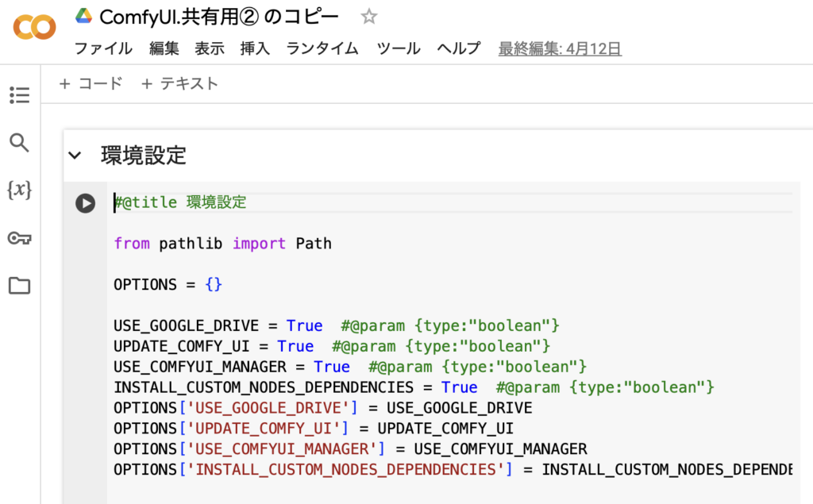The image size is (813, 504).
Task: Star the ComfyUI notebook
Action: pos(369,17)
